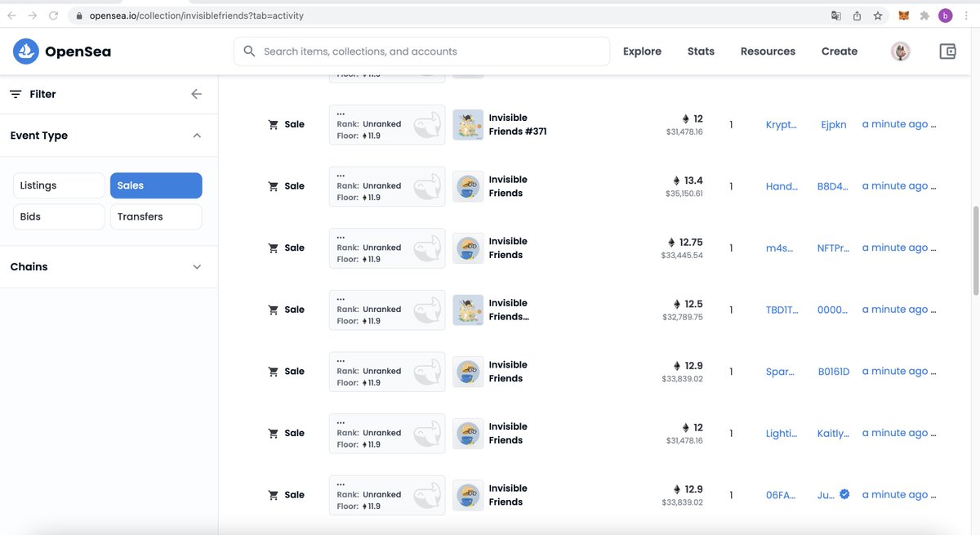Screen dimensions: 980x535
Task: Open the thumbnail of Invisible Friends #371
Action: point(468,124)
